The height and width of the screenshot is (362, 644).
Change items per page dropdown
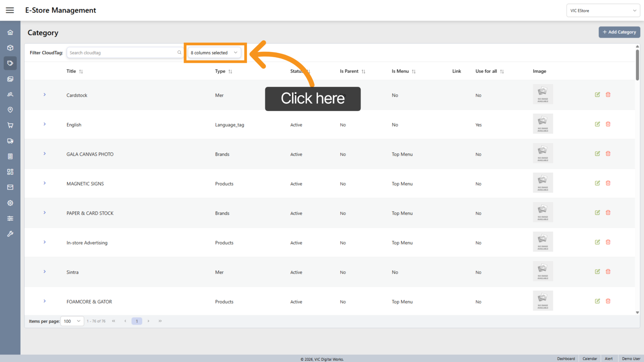point(72,321)
